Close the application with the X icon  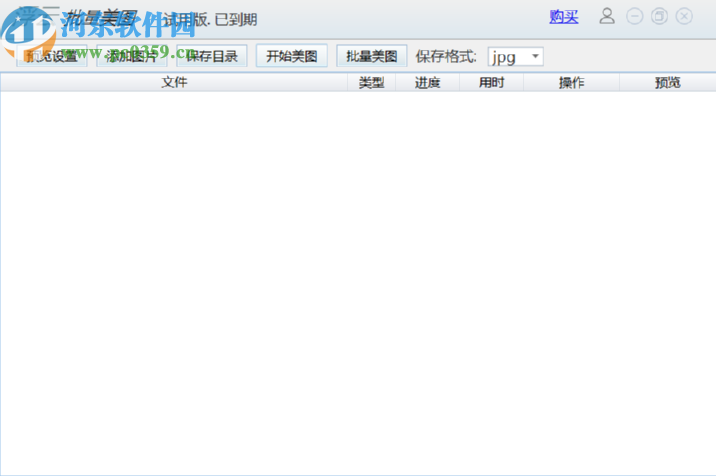[x=684, y=16]
